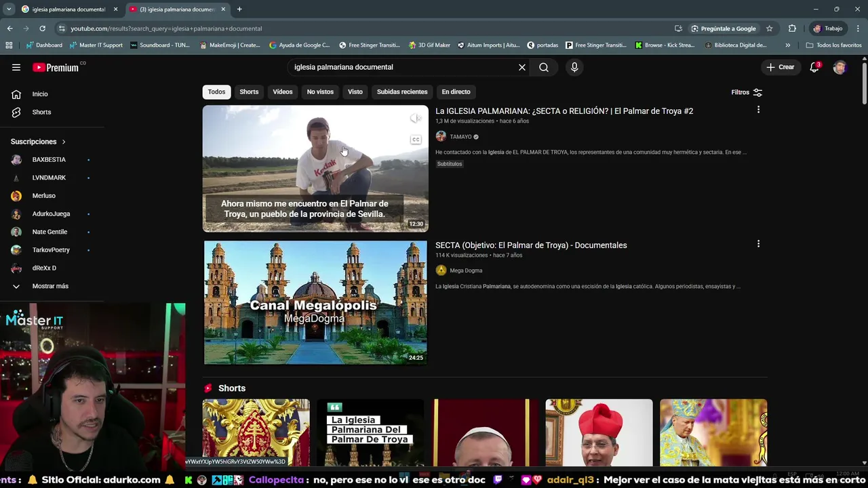Open options for La IGLESIA PALMARIANA video
Viewport: 868px width, 488px height.
758,110
